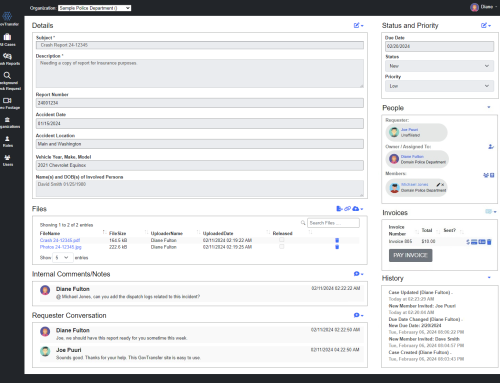
Task: Click the Vehicle Year, Make, Model field
Action: coord(200,165)
